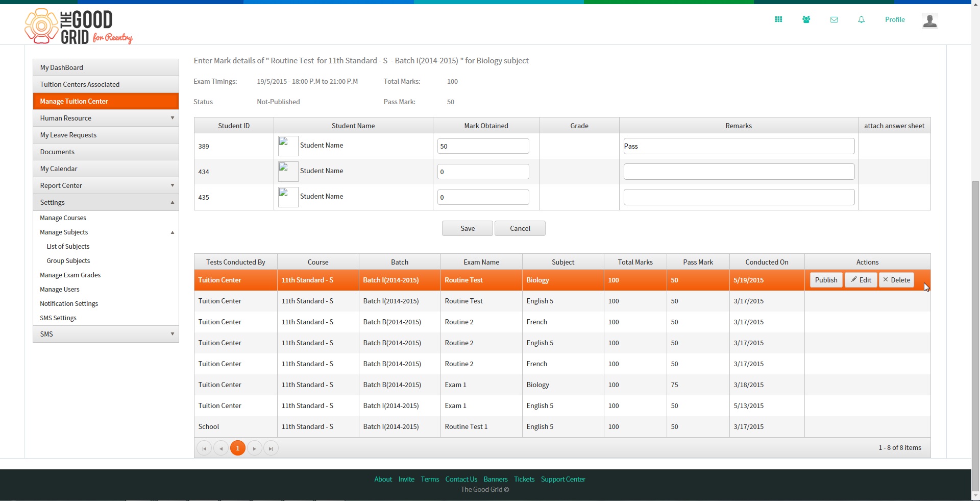Click the Mark Obtained field for student 434
This screenshot has width=980, height=501.
point(483,172)
